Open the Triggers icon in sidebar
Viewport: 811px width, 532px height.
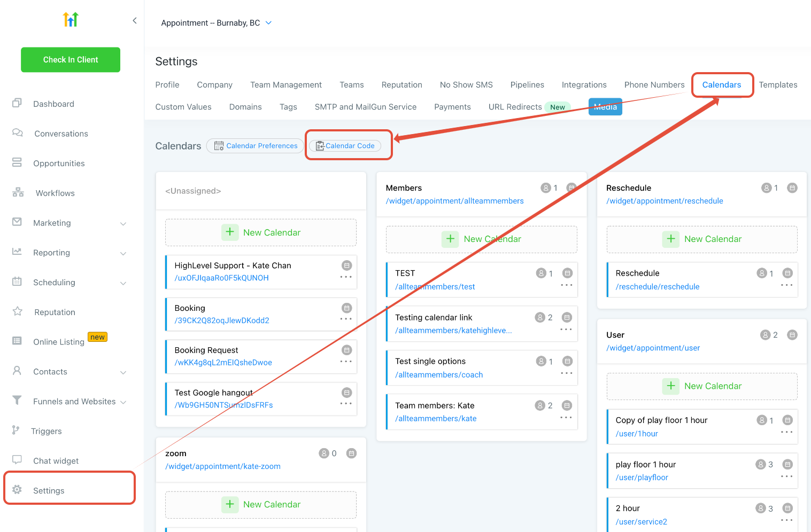16,431
